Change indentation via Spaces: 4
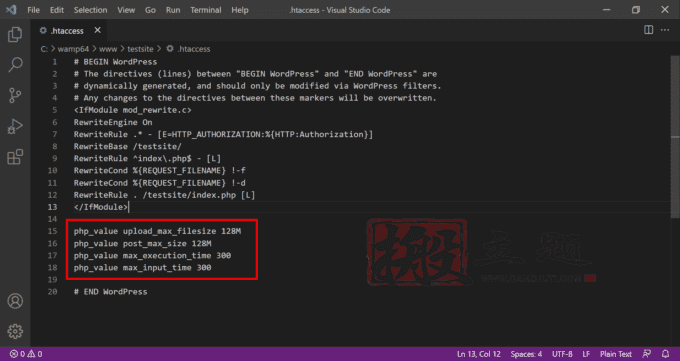 (x=526, y=354)
